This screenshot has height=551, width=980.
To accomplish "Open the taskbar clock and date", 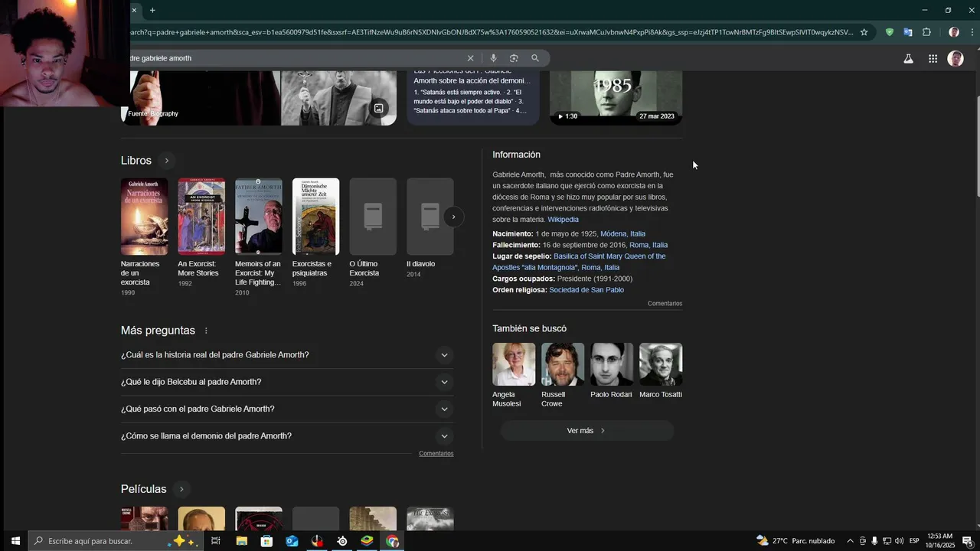I will (939, 541).
